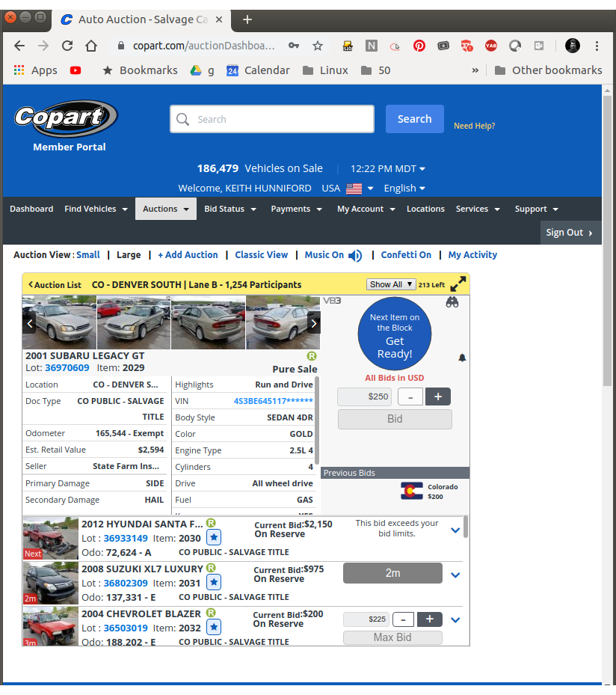Click the green R badge beside Pure Sale
The width and height of the screenshot is (616, 695).
(x=312, y=356)
